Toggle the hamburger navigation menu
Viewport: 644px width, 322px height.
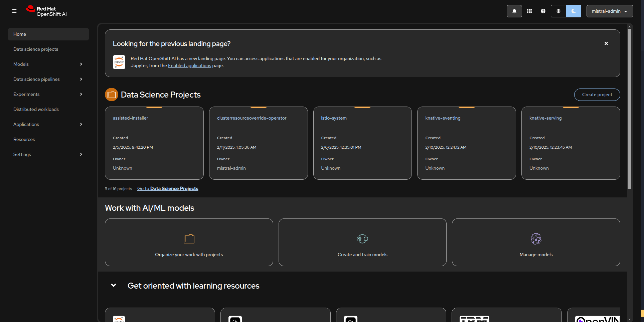pyautogui.click(x=14, y=11)
